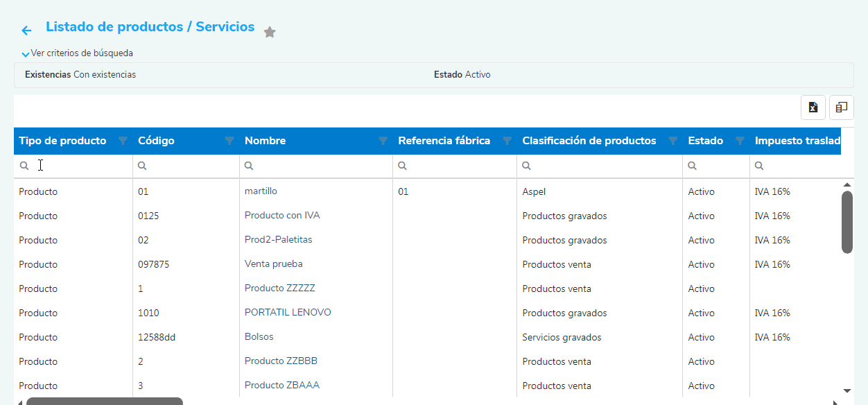Open the column chooser icon
The width and height of the screenshot is (868, 405).
click(841, 107)
